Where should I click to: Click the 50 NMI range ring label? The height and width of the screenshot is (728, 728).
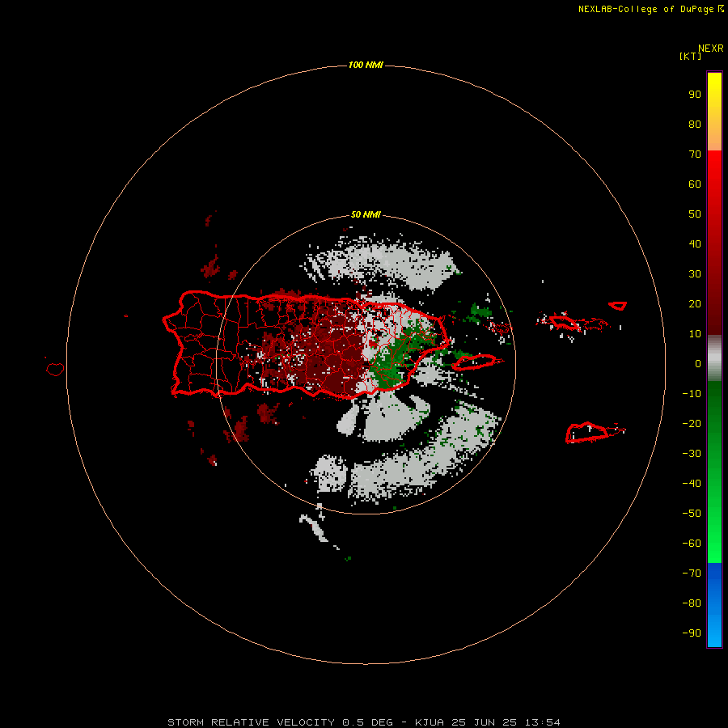click(x=366, y=214)
